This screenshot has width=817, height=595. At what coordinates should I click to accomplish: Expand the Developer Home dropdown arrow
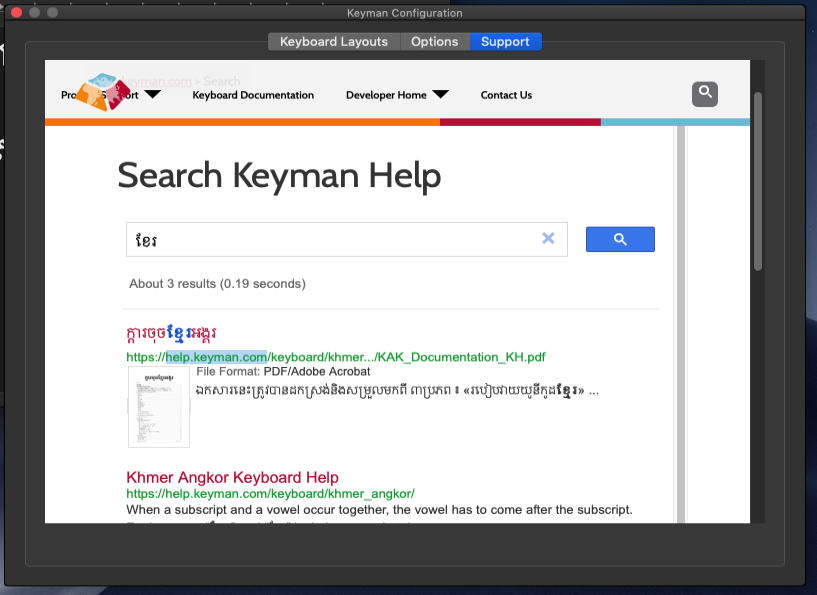click(440, 94)
